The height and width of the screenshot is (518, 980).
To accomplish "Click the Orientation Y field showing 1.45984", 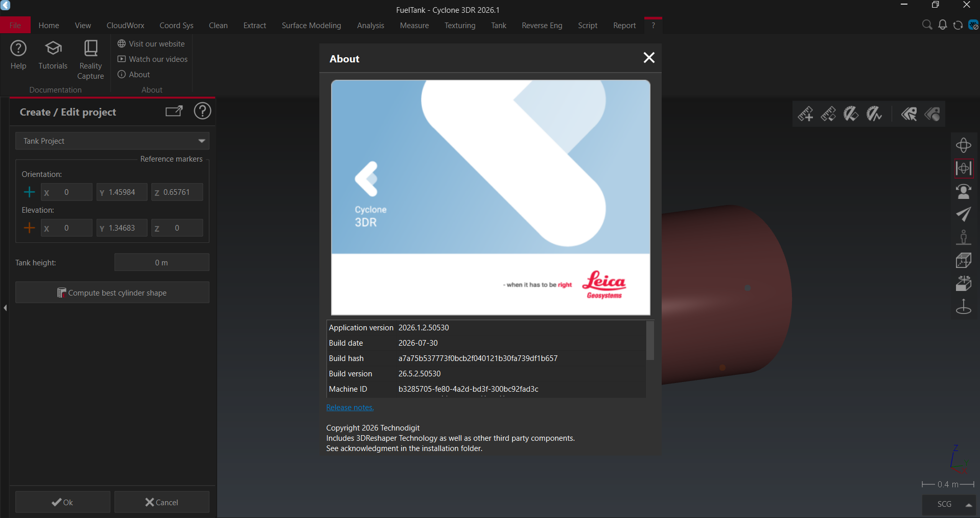I will (x=122, y=192).
